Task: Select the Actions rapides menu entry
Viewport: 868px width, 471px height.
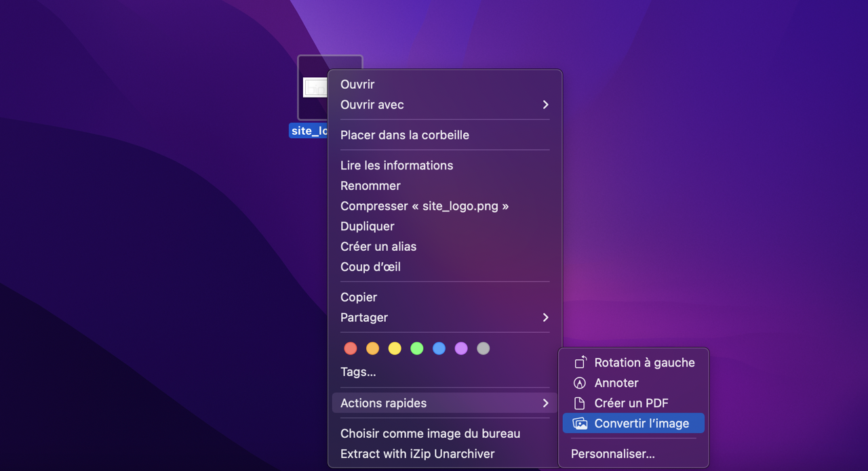Action: [x=445, y=403]
